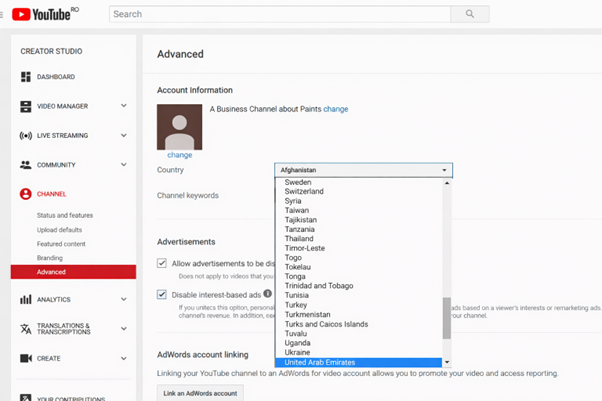
Task: Select the Translations & Transcriptions icon
Action: click(26, 329)
